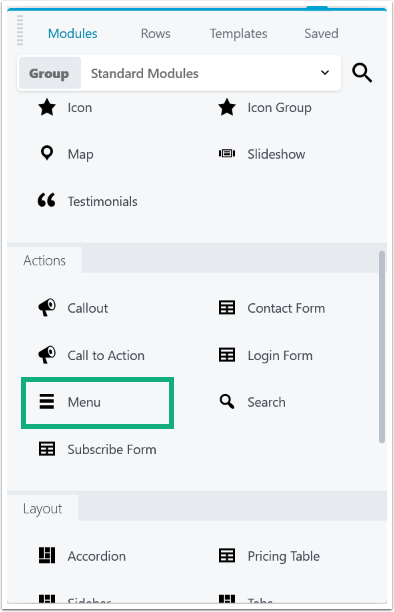Open the Templates tab
This screenshot has height=612, width=394.
(239, 34)
